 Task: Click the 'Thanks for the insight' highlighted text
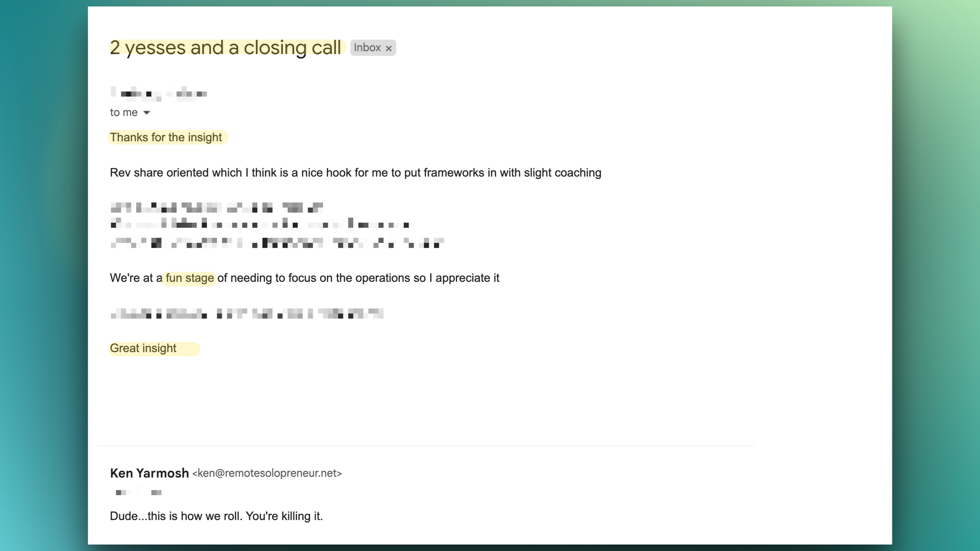[x=166, y=137]
